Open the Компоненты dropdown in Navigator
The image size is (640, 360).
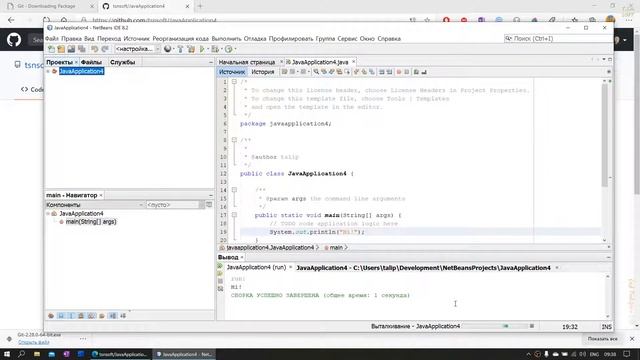tap(95, 204)
